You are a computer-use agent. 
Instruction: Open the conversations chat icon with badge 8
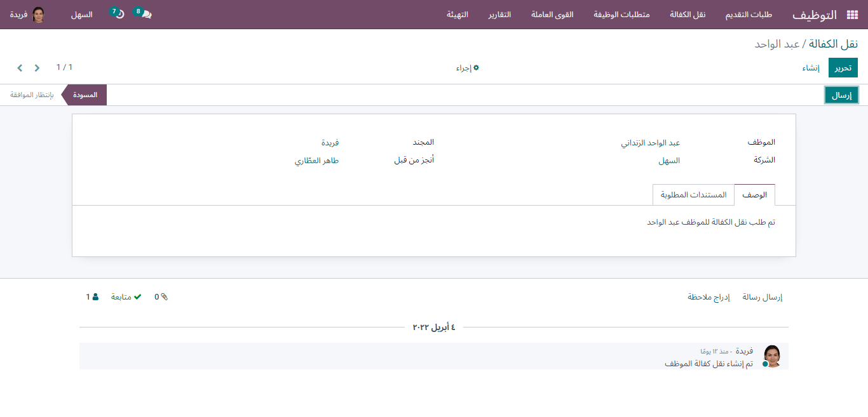[146, 15]
